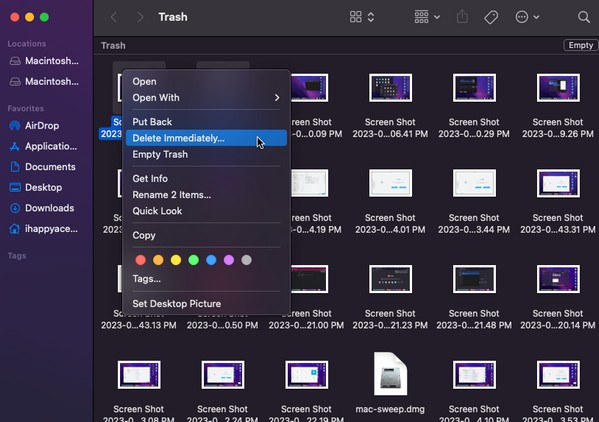Choose Get Info in context menu
This screenshot has height=422, width=599.
point(206,178)
